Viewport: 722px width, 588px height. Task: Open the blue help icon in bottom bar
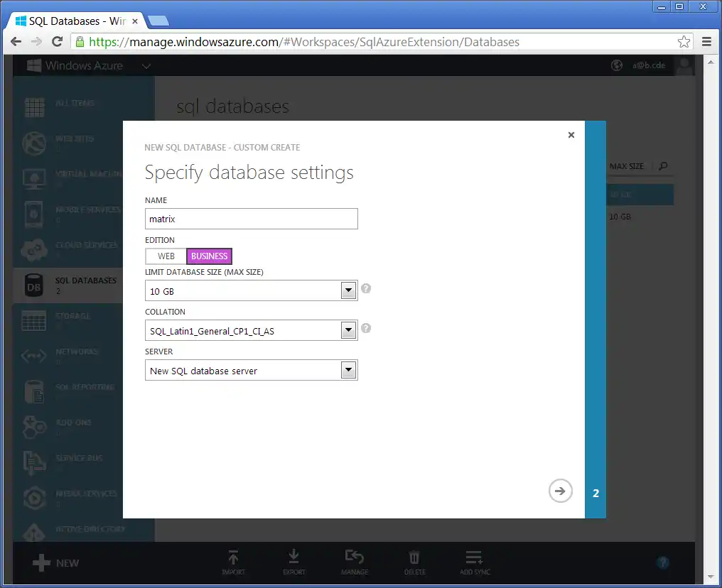(x=662, y=562)
